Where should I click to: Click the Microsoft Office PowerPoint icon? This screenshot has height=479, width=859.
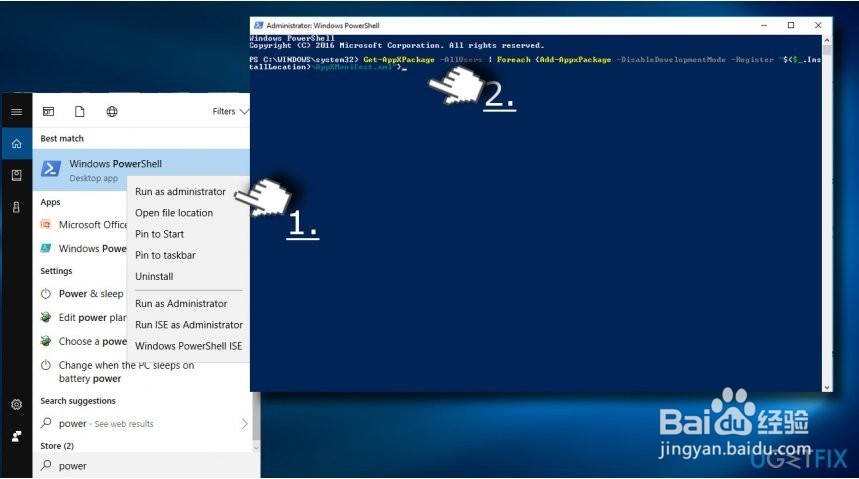(x=45, y=224)
